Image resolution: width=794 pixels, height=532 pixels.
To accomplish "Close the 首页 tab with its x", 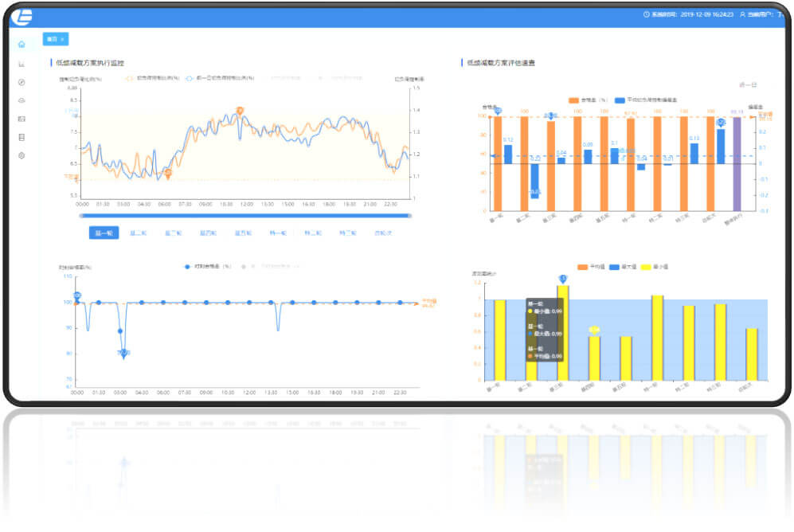I will 62,38.
